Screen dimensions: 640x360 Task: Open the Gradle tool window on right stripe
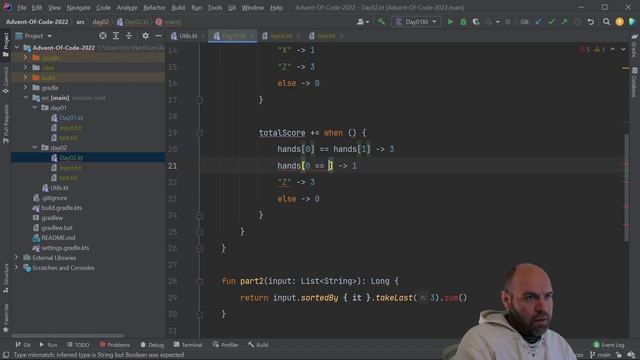tap(634, 46)
